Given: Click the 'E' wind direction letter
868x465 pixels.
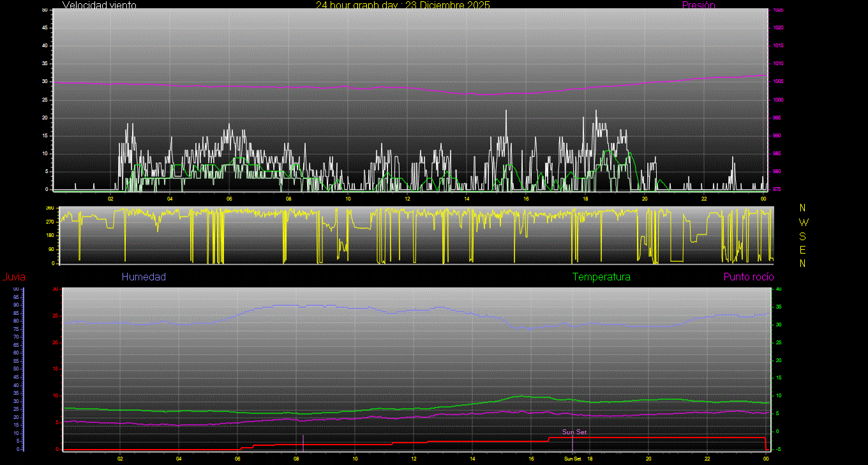Looking at the screenshot, I should coord(803,249).
